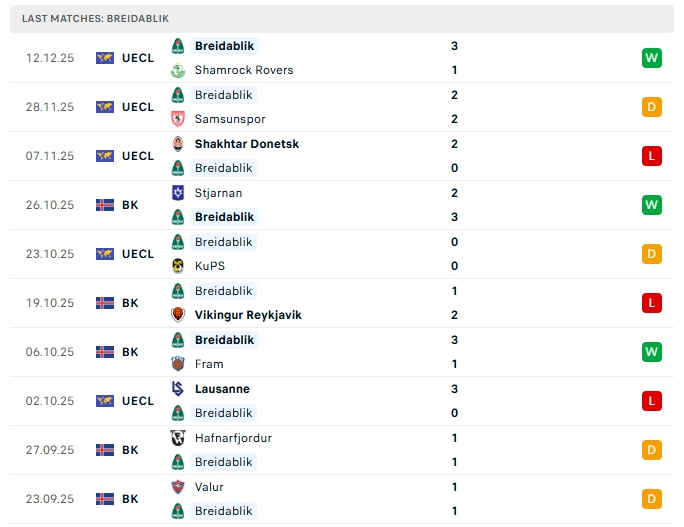The width and height of the screenshot is (684, 527).
Task: Click the Valur team crest
Action: (x=178, y=487)
